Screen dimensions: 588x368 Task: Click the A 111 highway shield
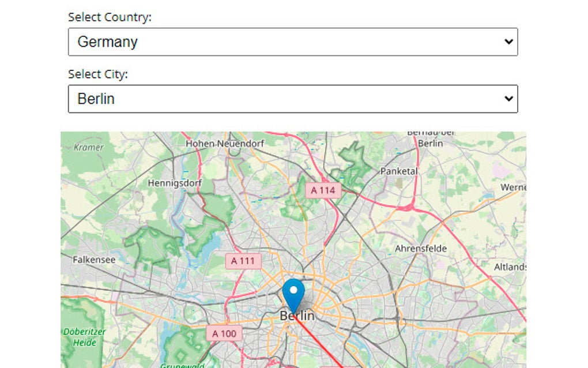[x=243, y=261]
